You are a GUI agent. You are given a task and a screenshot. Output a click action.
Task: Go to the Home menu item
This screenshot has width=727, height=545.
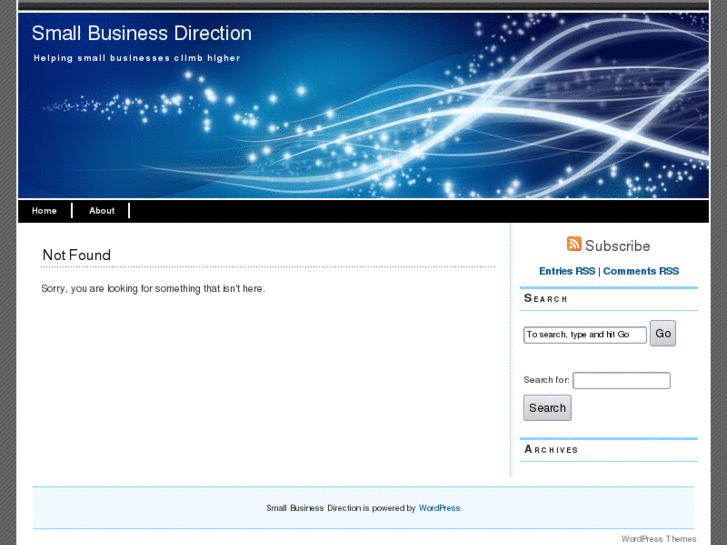pos(44,211)
